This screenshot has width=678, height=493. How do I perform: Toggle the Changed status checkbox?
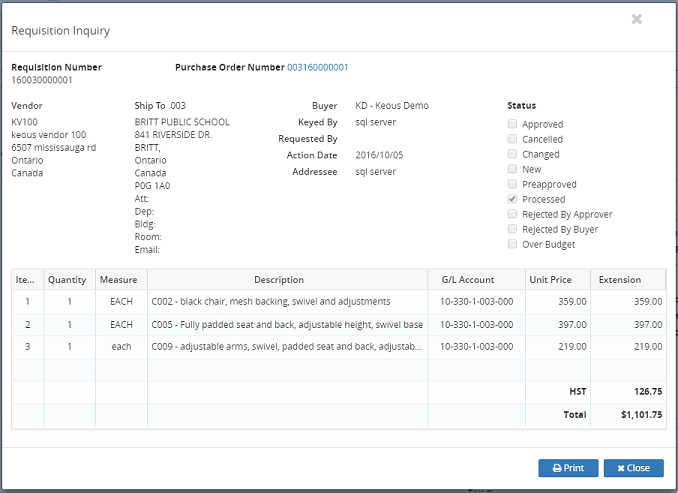513,155
